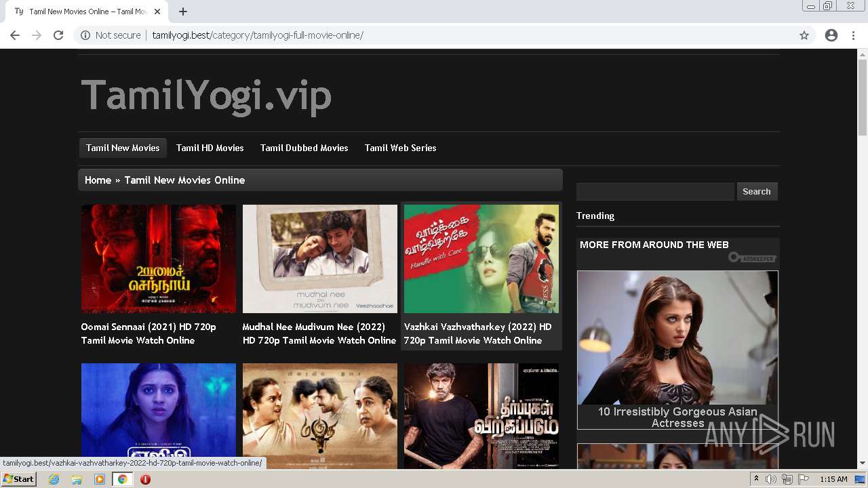
Task: Open the Tamil HD Movies menu item
Action: 210,148
